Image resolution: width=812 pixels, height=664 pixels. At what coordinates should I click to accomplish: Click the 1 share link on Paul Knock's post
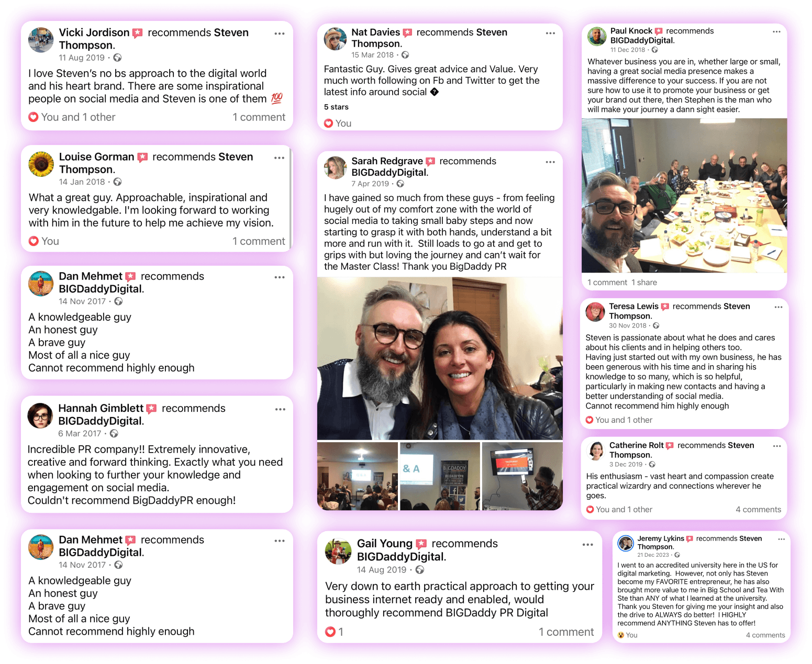(644, 283)
